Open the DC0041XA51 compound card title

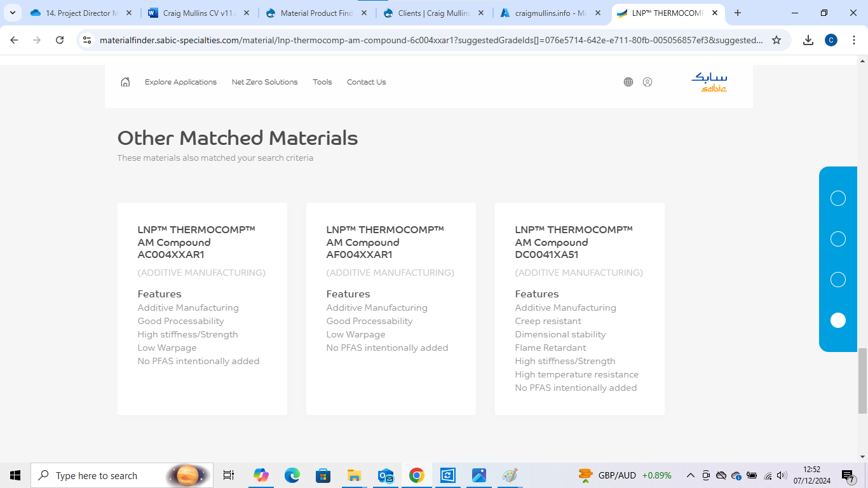click(574, 242)
